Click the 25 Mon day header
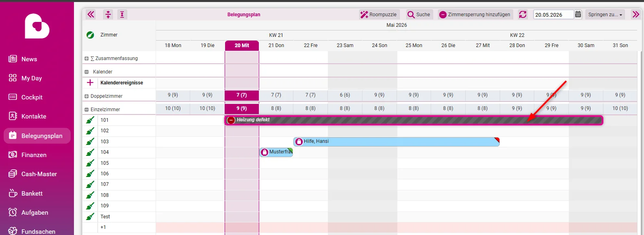 [x=414, y=45]
